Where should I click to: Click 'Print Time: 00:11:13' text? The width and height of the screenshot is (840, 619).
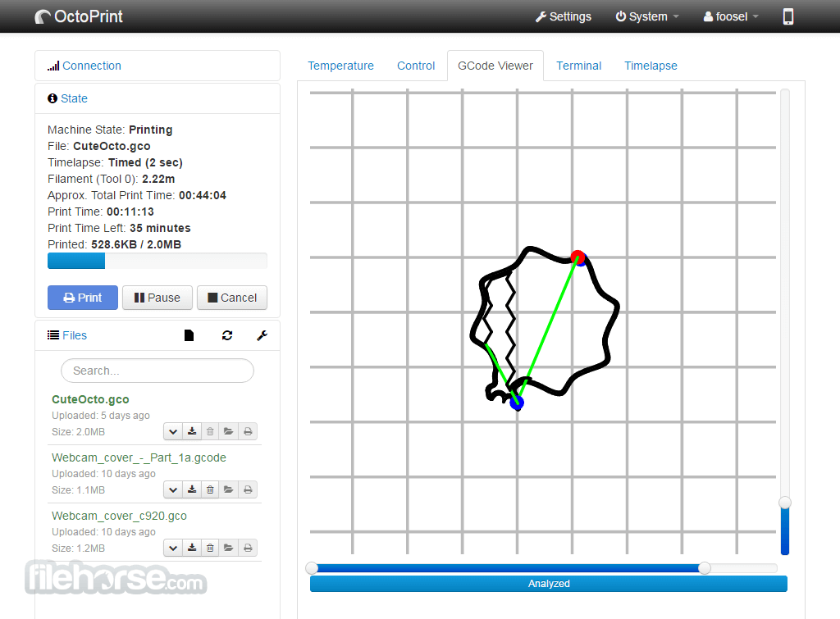pos(101,212)
